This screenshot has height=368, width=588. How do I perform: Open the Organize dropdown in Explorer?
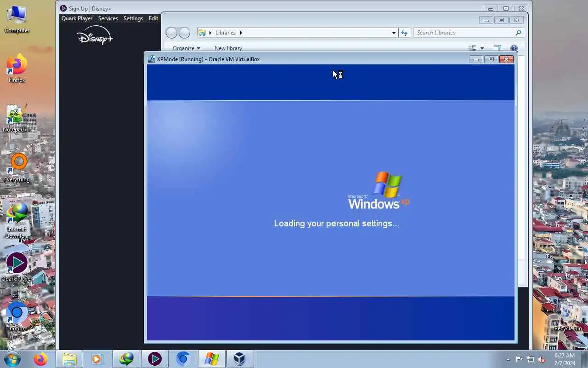[x=187, y=48]
